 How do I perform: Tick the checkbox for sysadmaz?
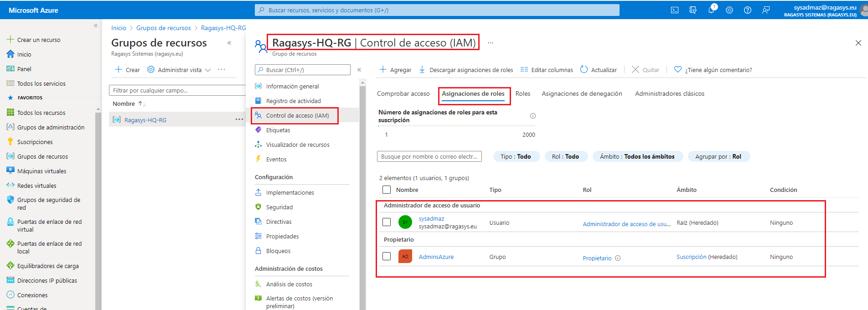coord(387,222)
